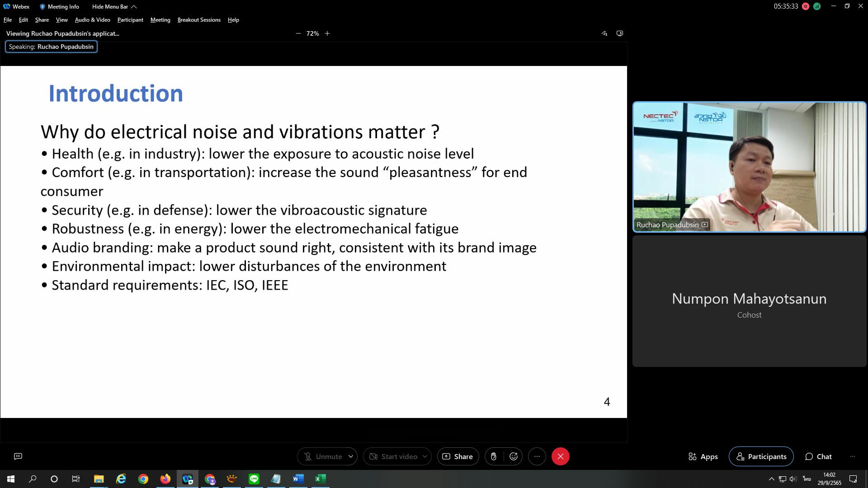
Task: Open Microsoft Excel from the taskbar
Action: (x=321, y=479)
